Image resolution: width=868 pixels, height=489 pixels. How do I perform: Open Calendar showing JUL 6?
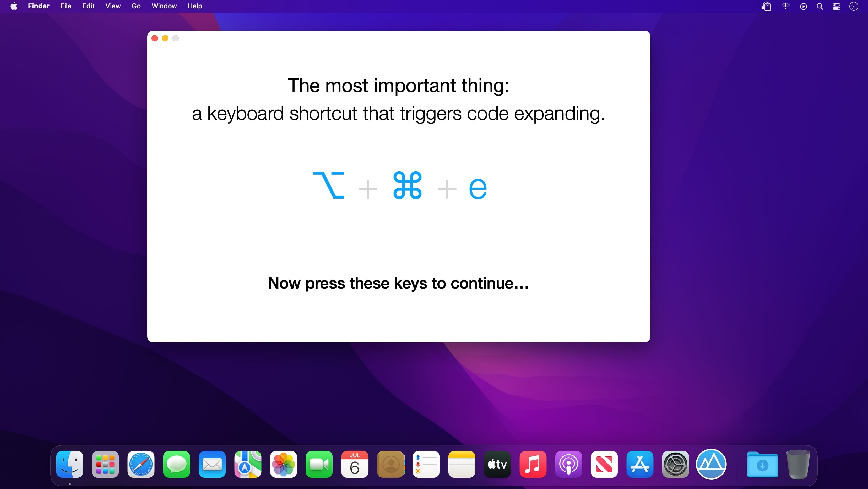tap(355, 464)
